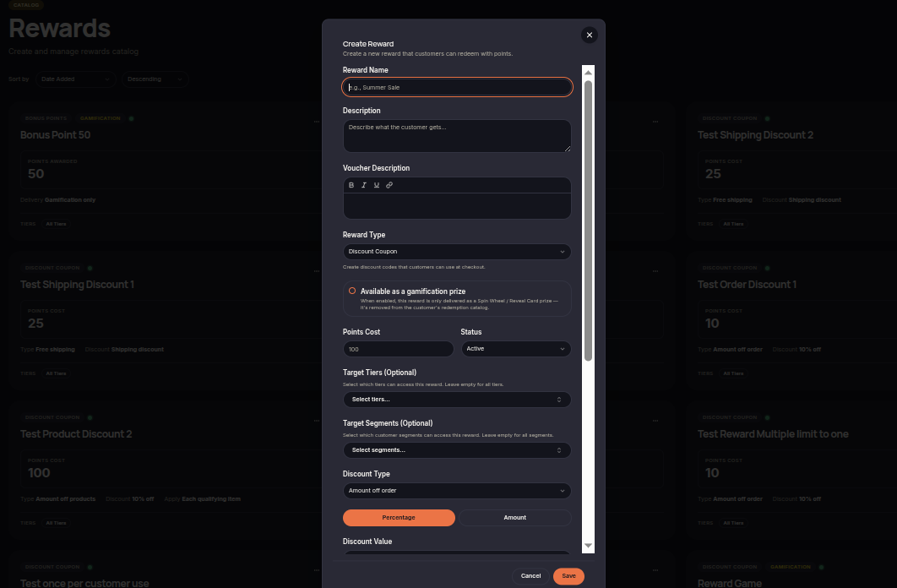Click the Drag handle to resize Description textarea corner
The height and width of the screenshot is (588, 897).
[568, 149]
